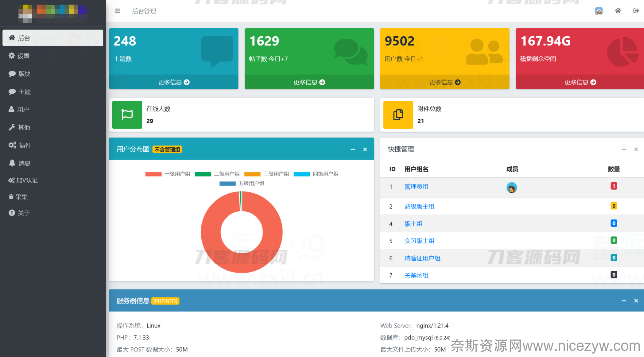The width and height of the screenshot is (644, 357).
Task: Click the green flag icon for 在线人数
Action: point(127,114)
